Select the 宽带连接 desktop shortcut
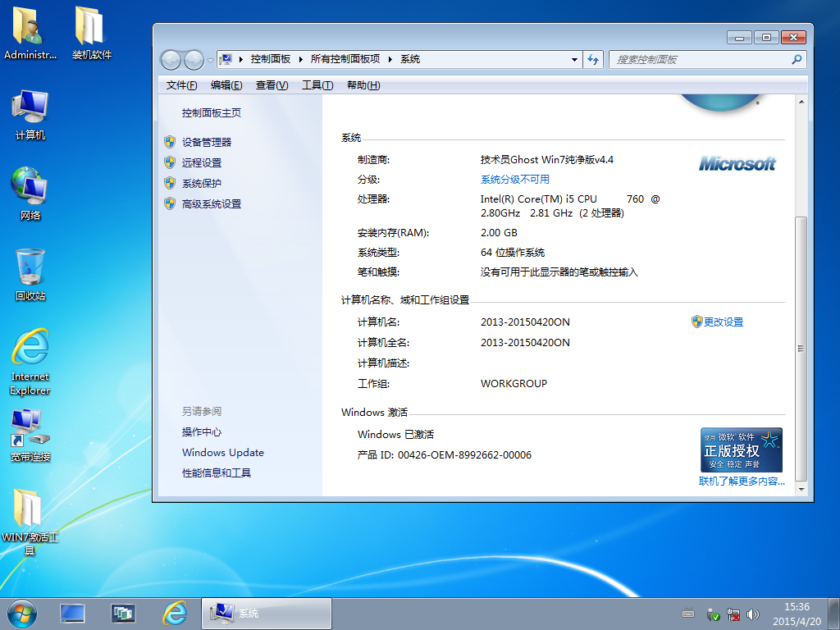The width and height of the screenshot is (840, 630). [30, 436]
